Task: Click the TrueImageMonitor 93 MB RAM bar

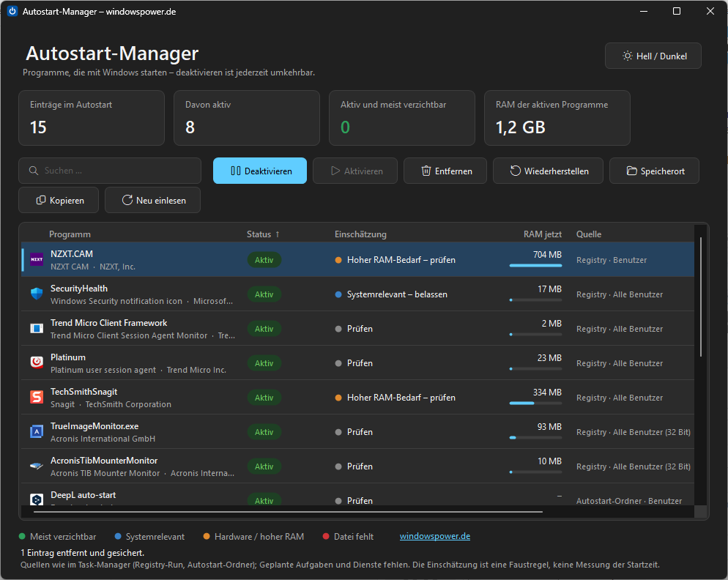Action: tap(535, 437)
